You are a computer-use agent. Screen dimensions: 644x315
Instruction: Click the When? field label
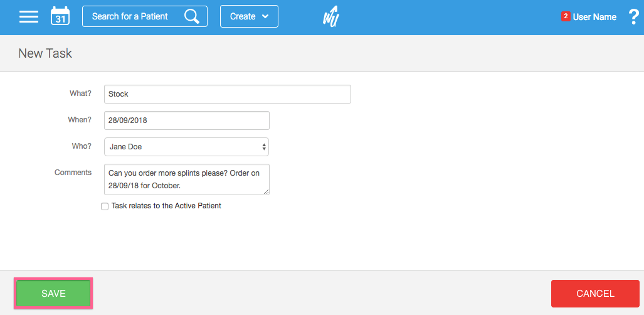click(x=80, y=120)
